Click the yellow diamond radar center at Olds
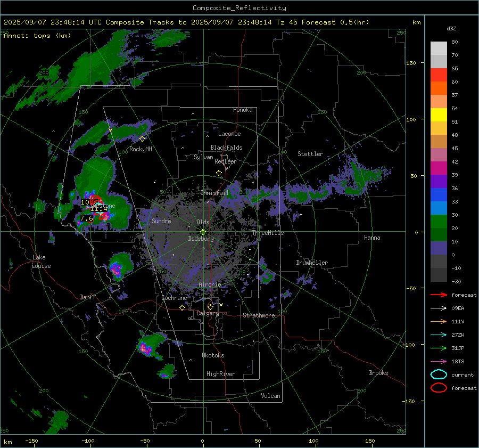Image resolution: width=479 pixels, height=448 pixels. point(203,232)
